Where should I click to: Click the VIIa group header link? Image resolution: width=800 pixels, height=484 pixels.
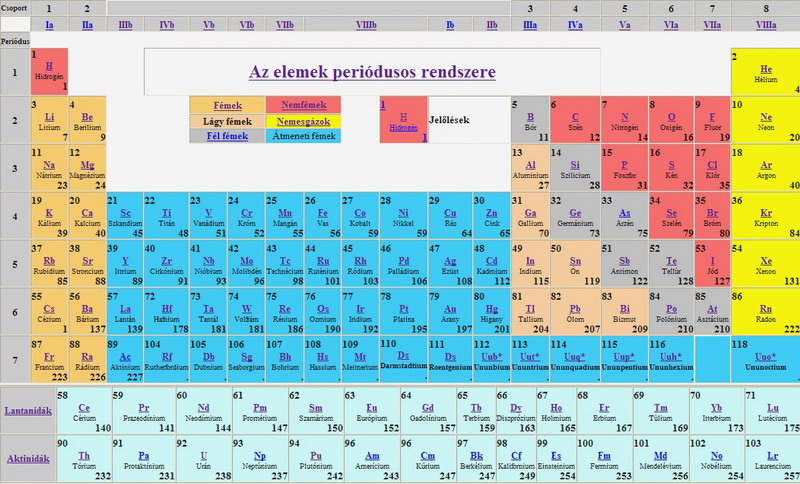(x=712, y=24)
